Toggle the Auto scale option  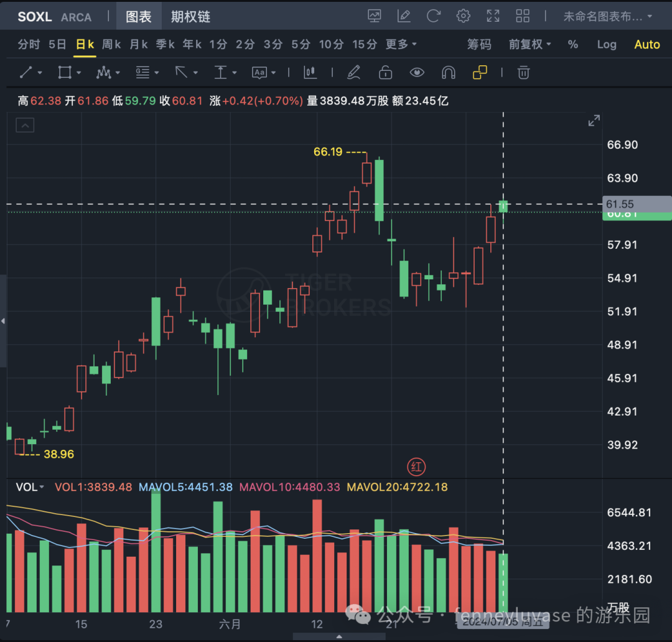647,44
